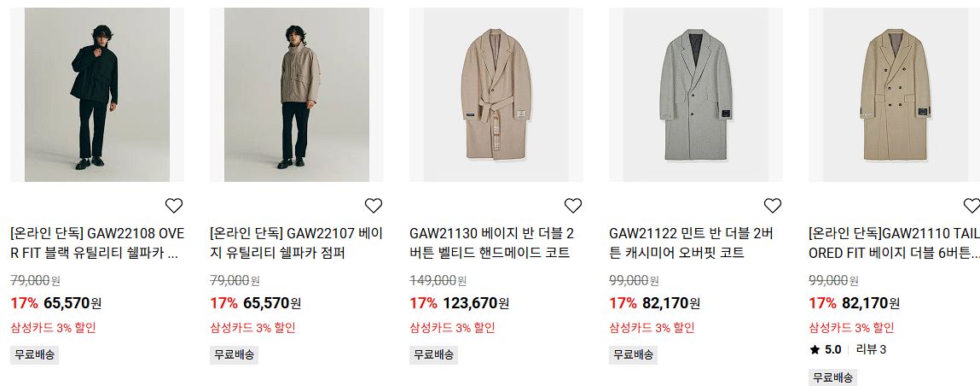Open 리뷰 3 reviews for GAW21110 coat
Screen dimensions: 980x386
point(871,350)
